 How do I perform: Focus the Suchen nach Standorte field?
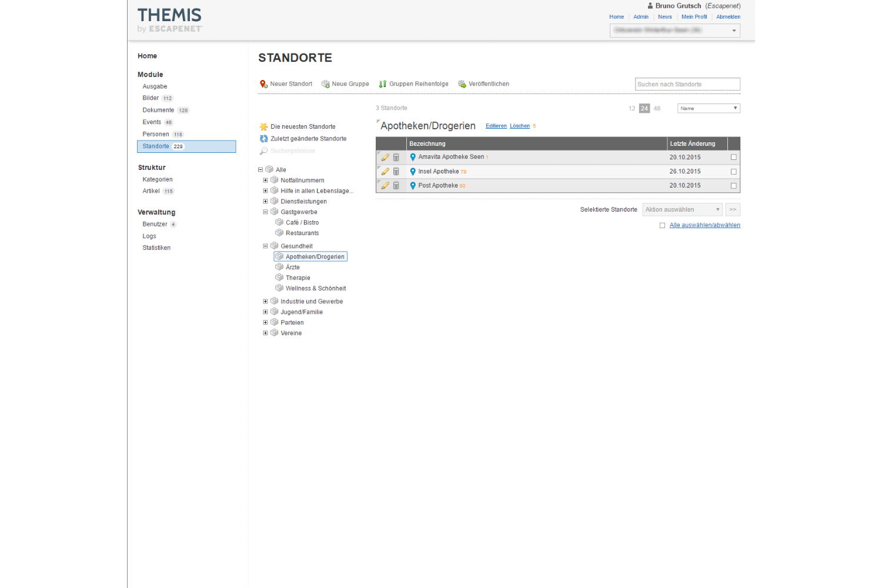[687, 85]
